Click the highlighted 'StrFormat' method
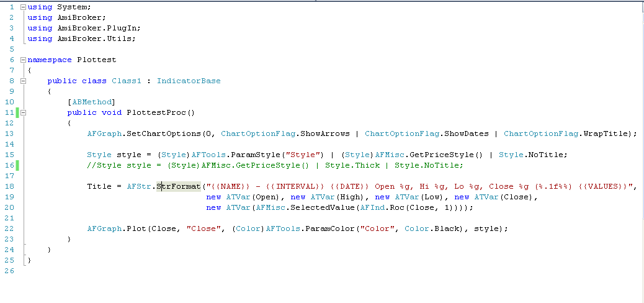The width and height of the screenshot is (644, 303). pyautogui.click(x=179, y=186)
